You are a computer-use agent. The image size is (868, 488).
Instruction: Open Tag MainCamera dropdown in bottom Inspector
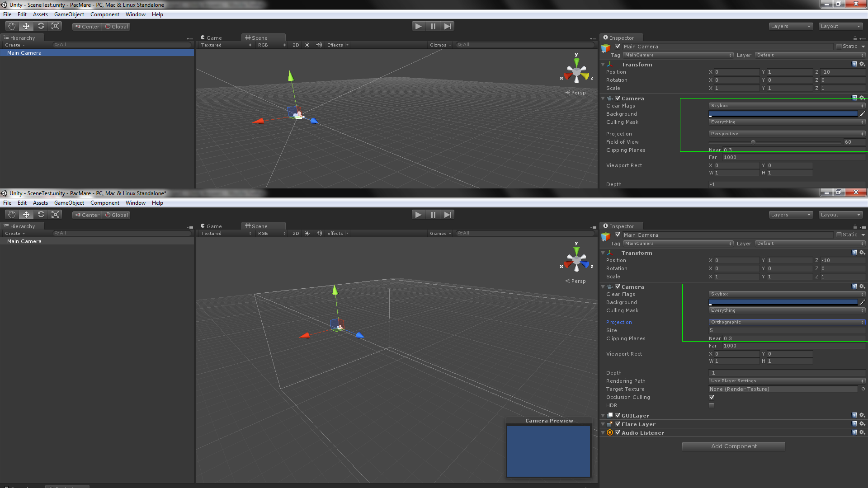(678, 244)
